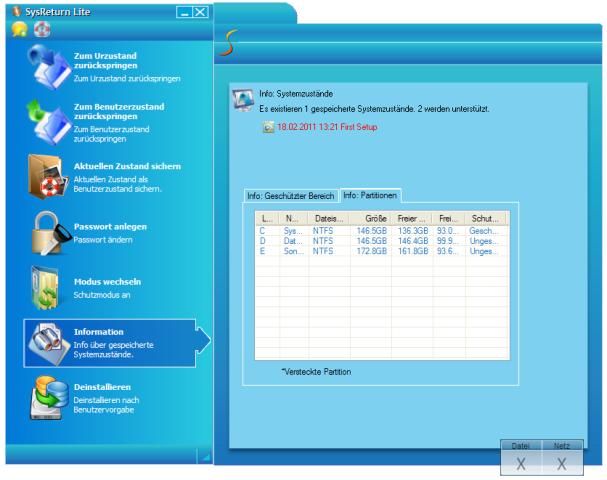Click the L... column header

click(267, 218)
